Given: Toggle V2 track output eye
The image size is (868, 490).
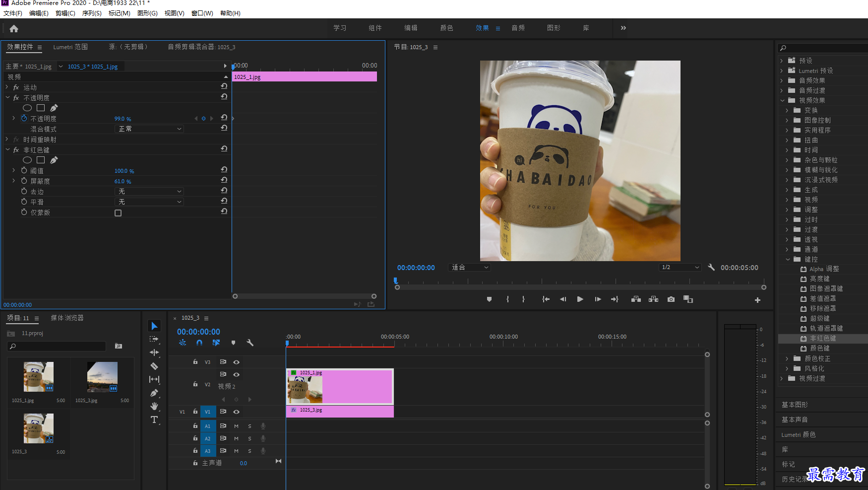Looking at the screenshot, I should point(237,374).
